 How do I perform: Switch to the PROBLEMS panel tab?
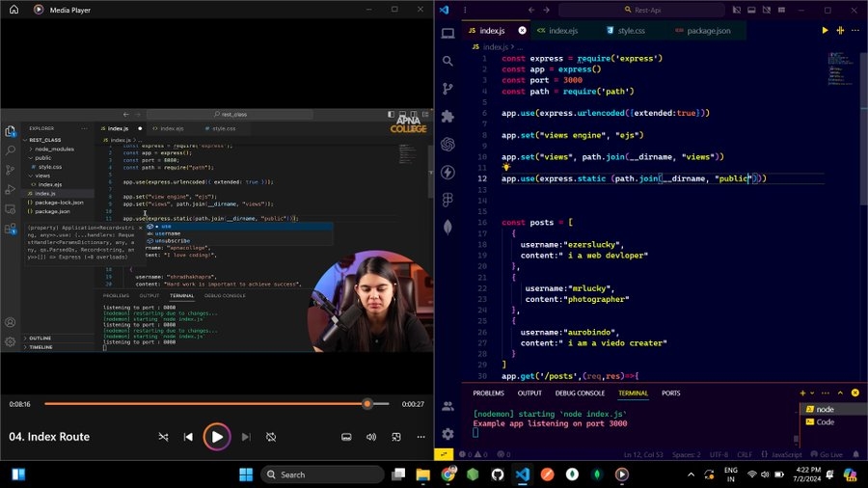[x=488, y=393]
